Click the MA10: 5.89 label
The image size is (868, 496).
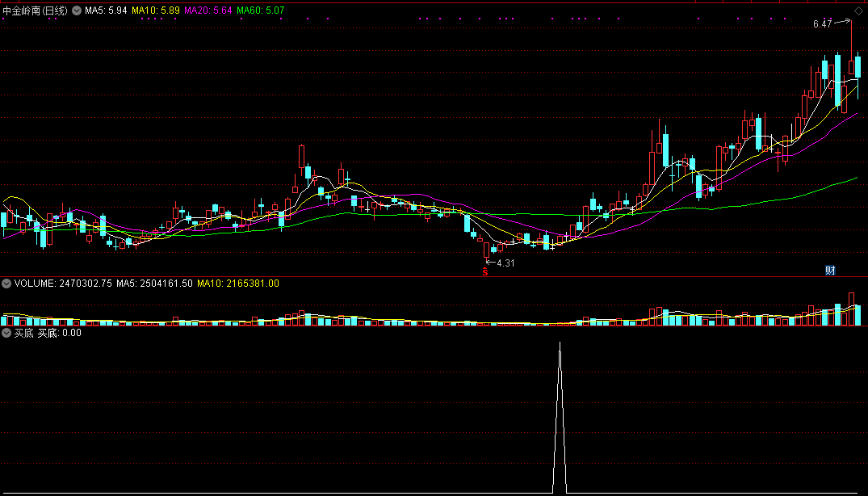156,11
